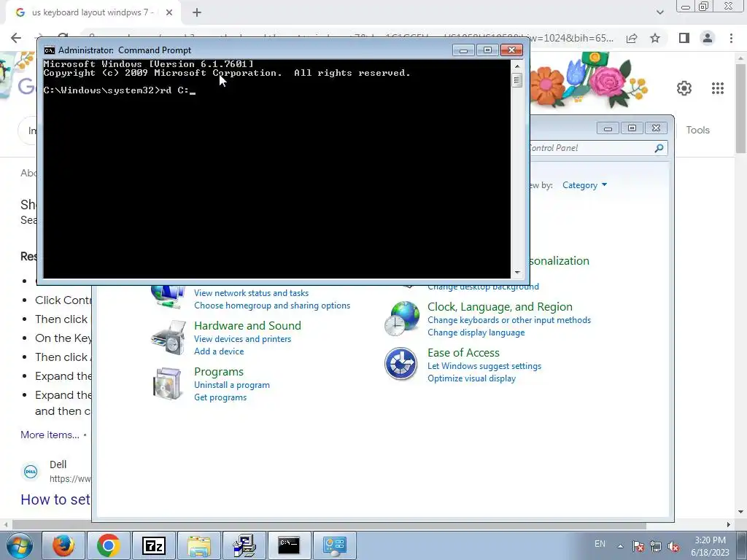Click the Tools button on Google results
Image resolution: width=747 pixels, height=560 pixels.
tap(697, 130)
